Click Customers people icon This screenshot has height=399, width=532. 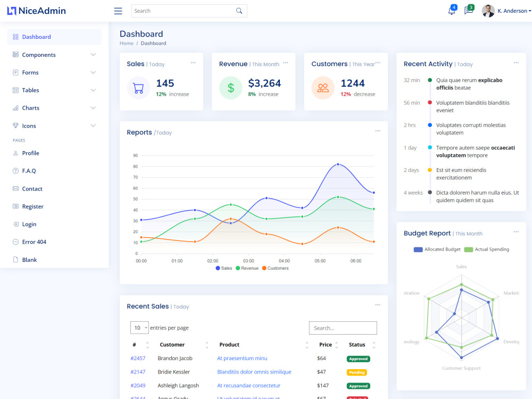pyautogui.click(x=323, y=88)
